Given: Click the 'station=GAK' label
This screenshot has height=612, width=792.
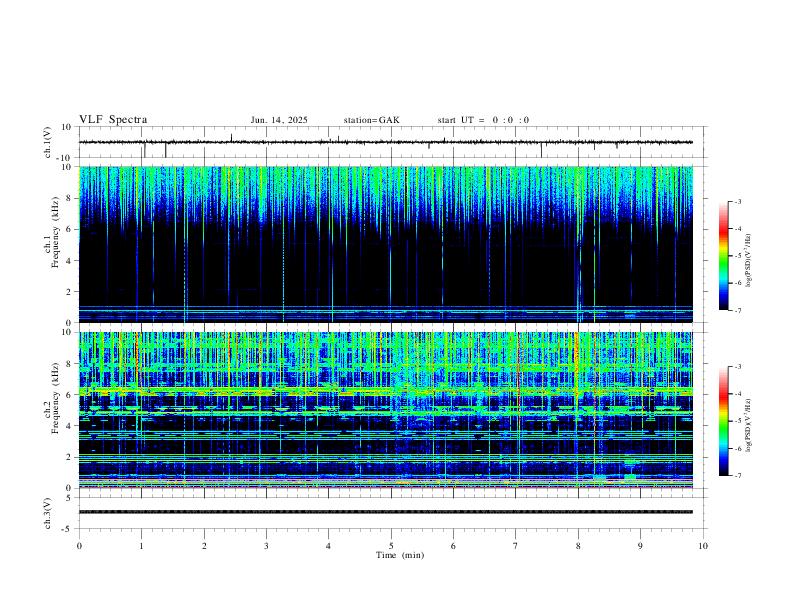Looking at the screenshot, I should click(x=371, y=120).
